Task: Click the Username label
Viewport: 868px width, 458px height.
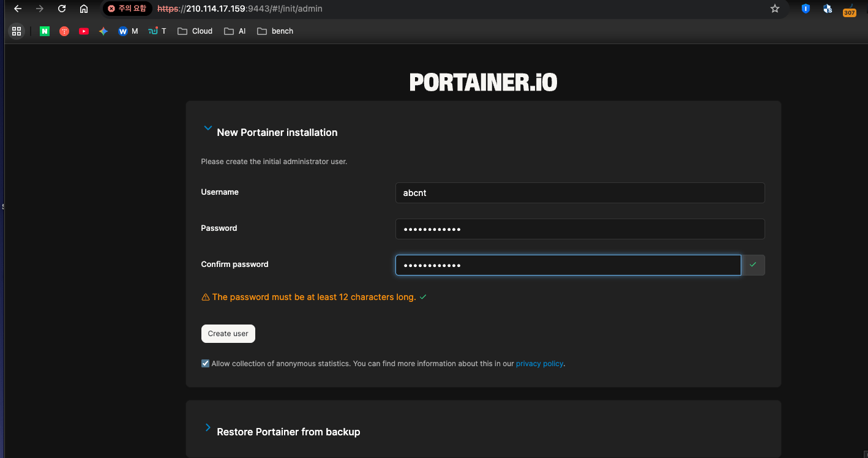Action: point(220,192)
